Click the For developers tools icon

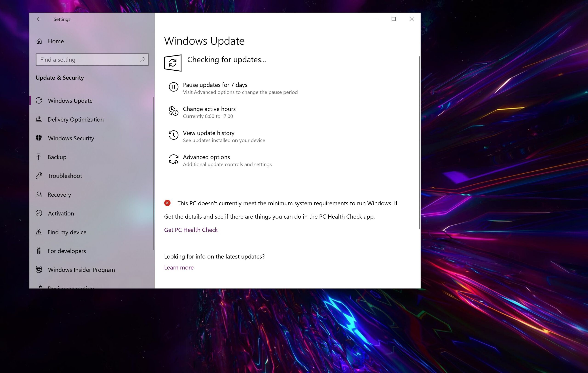(39, 251)
